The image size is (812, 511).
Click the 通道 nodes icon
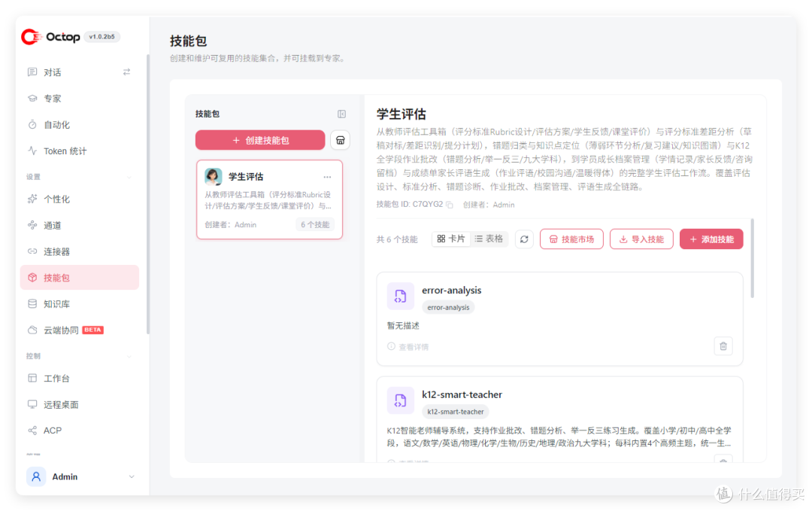pyautogui.click(x=32, y=225)
